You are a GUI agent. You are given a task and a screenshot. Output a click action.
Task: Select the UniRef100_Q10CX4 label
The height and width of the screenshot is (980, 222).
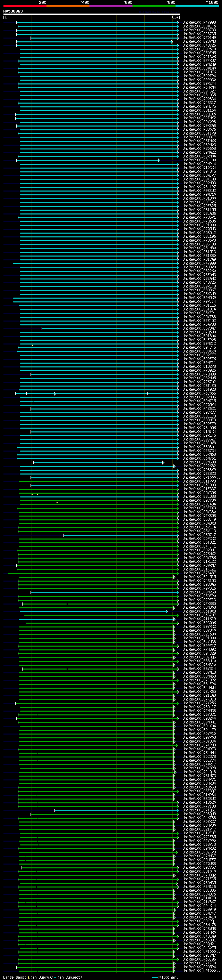coord(199,168)
